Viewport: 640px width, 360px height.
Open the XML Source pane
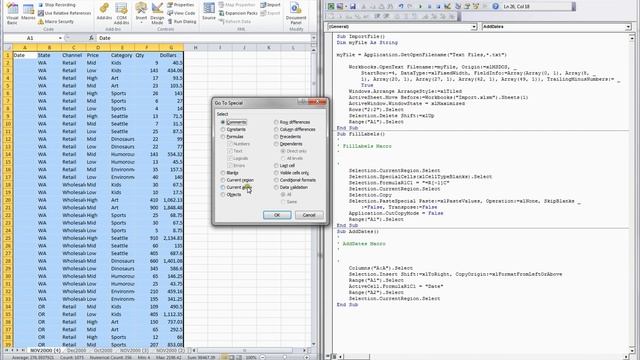click(209, 11)
